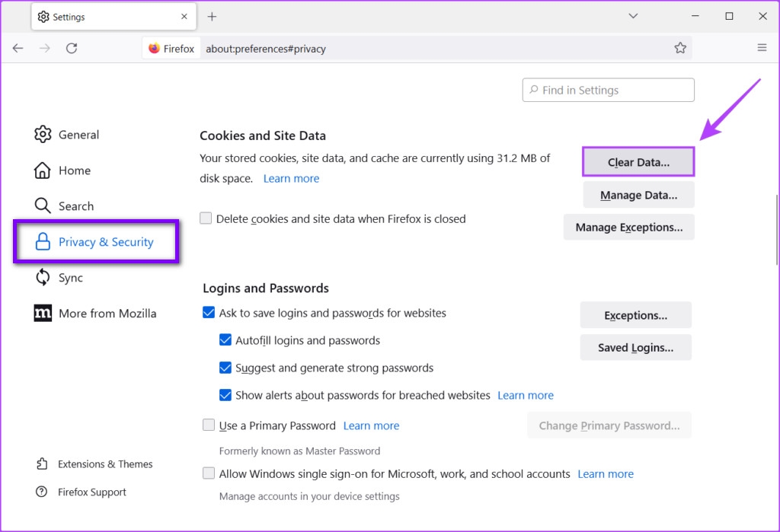The height and width of the screenshot is (532, 780).
Task: Open the Extensions & Themes puzzle icon
Action: (43, 464)
